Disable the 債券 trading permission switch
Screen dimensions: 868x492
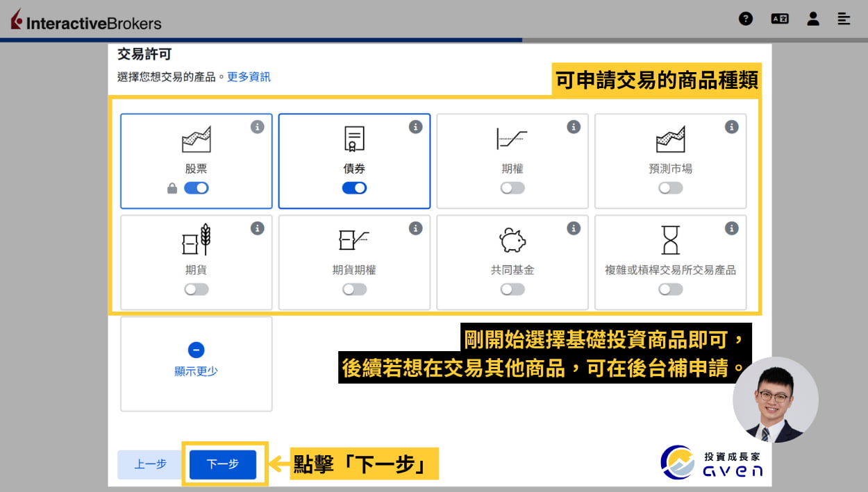pos(354,188)
